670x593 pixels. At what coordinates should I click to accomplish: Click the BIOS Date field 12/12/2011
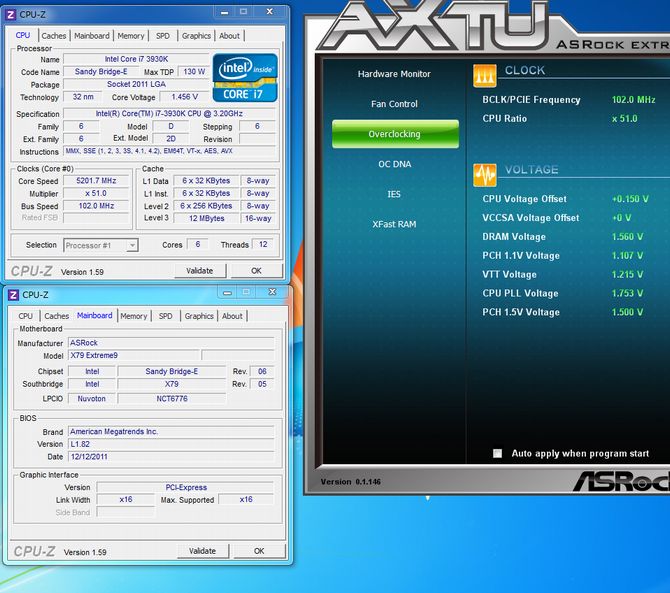171,457
